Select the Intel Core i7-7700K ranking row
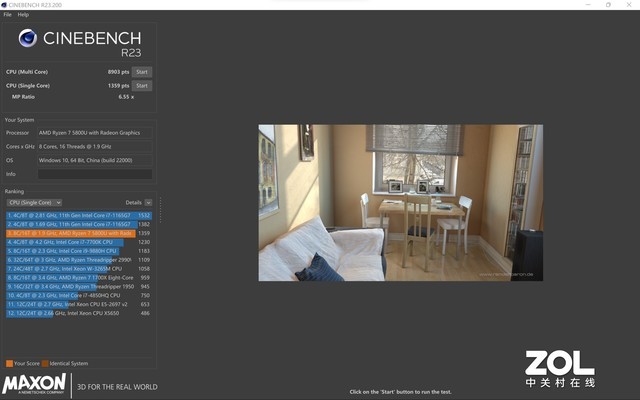 point(78,242)
